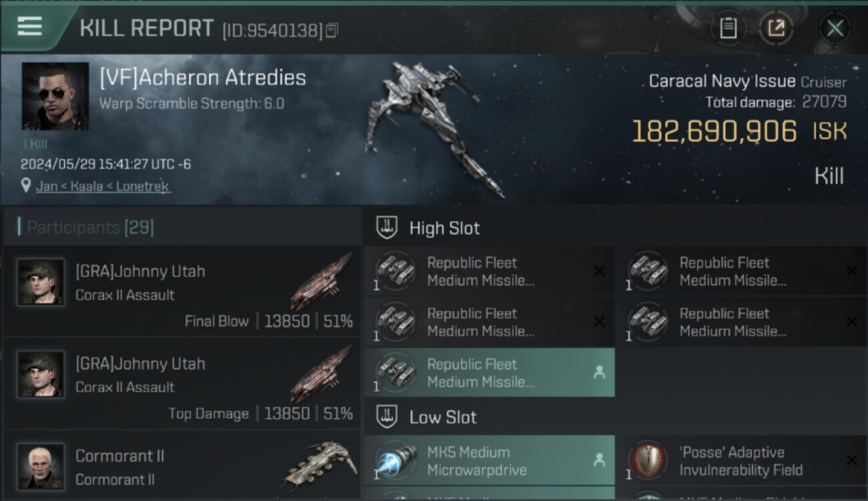Close the kill report window
The width and height of the screenshot is (868, 501).
pos(835,29)
